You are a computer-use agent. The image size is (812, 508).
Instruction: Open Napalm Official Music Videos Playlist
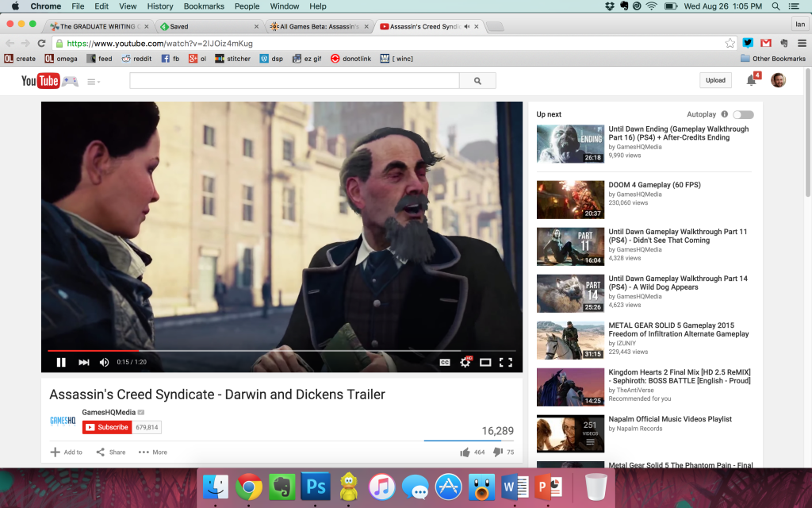click(670, 419)
